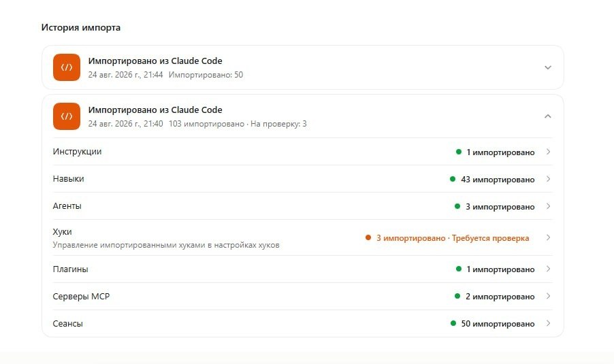614x364 pixels.
Task: Select the Плагины category label
Action: (x=71, y=269)
